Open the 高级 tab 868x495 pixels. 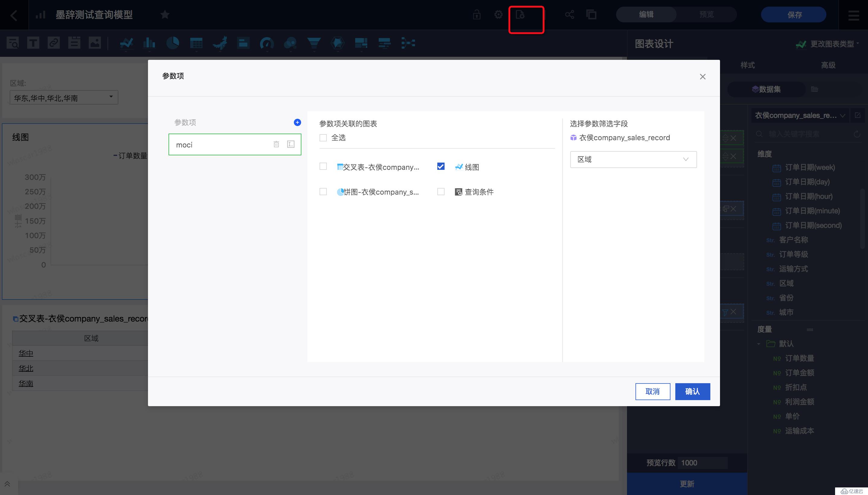[x=828, y=65]
